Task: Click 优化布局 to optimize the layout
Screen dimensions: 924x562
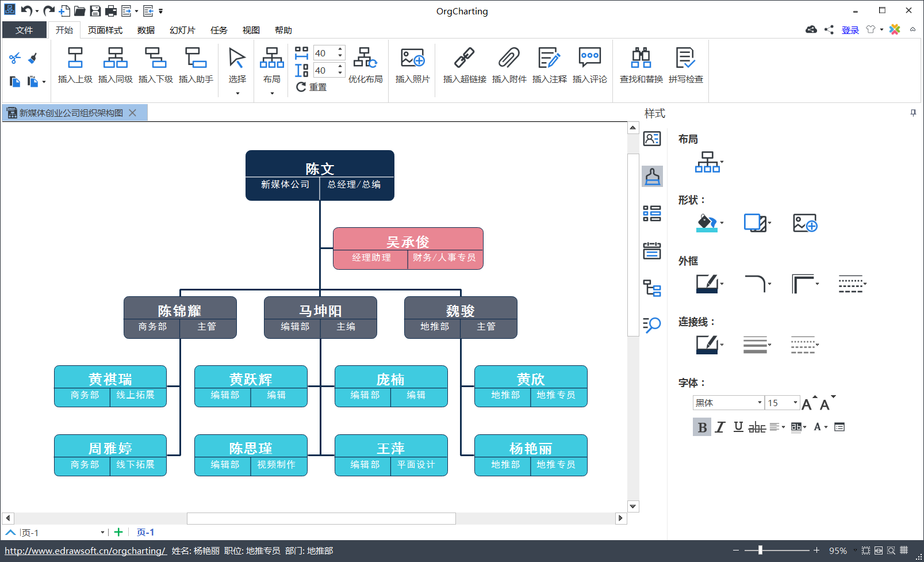Action: (x=365, y=64)
